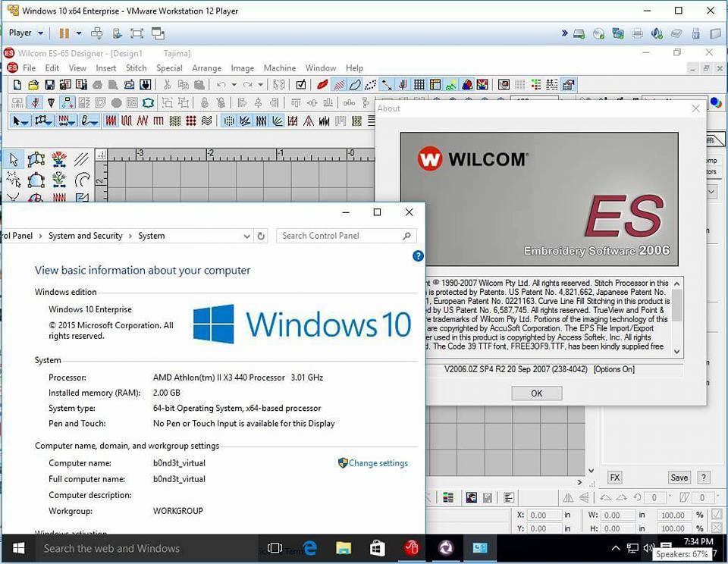
Task: Expand the Redo history dropdown arrow
Action: (x=260, y=84)
